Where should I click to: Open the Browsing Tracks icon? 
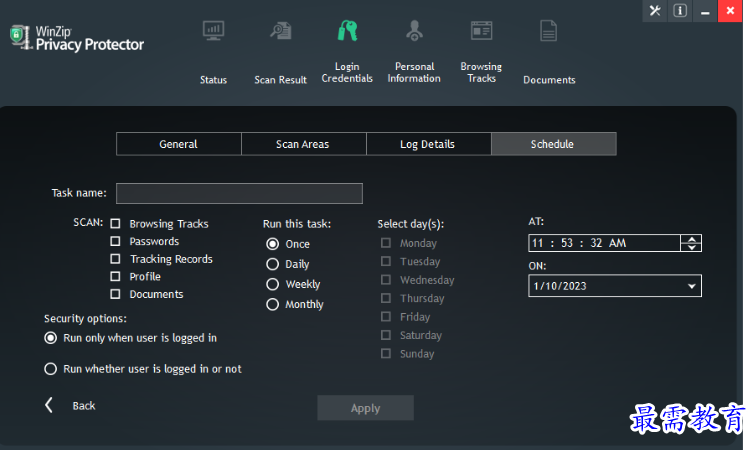click(481, 31)
